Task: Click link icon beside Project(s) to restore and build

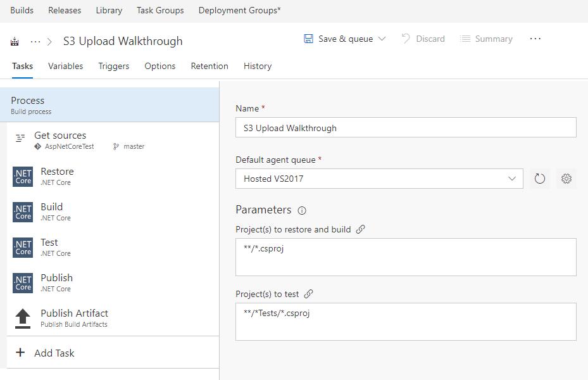Action: pos(360,229)
